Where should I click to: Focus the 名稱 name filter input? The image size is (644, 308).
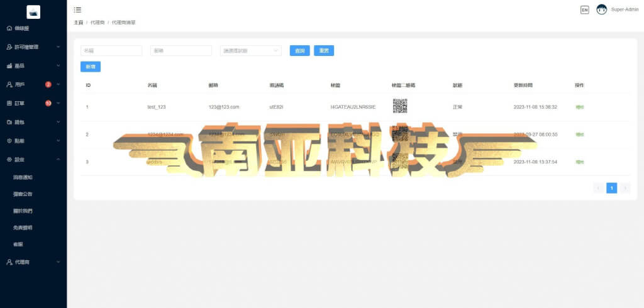(111, 50)
